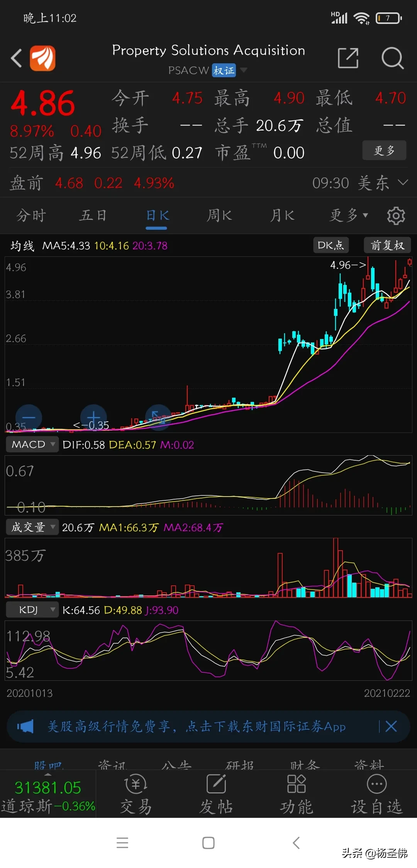417x868 pixels.
Task: Open the search magnifier icon
Action: 393,58
